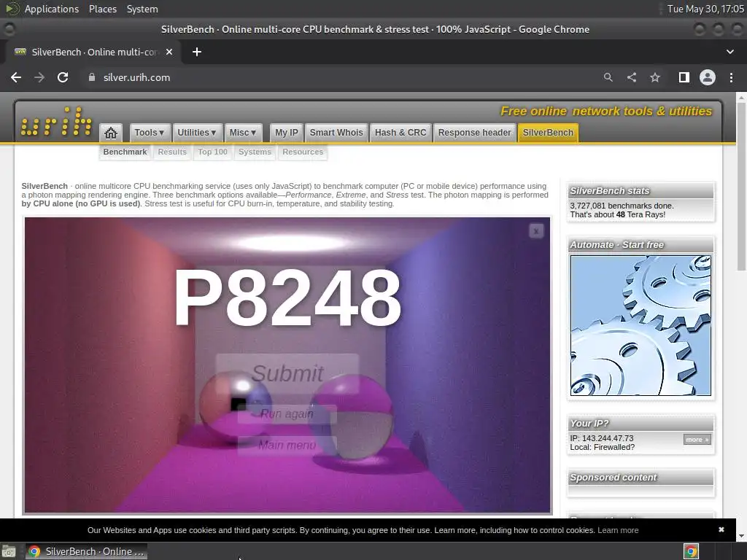Click 3,727,081 benchmarks done text

[x=622, y=206]
